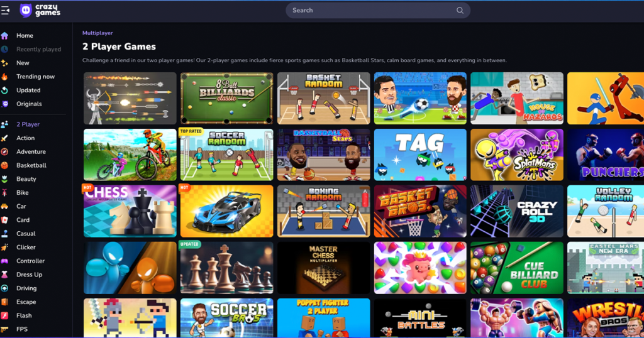Open the blue and orange stickman boxers game
This screenshot has width=644, height=338.
click(130, 268)
